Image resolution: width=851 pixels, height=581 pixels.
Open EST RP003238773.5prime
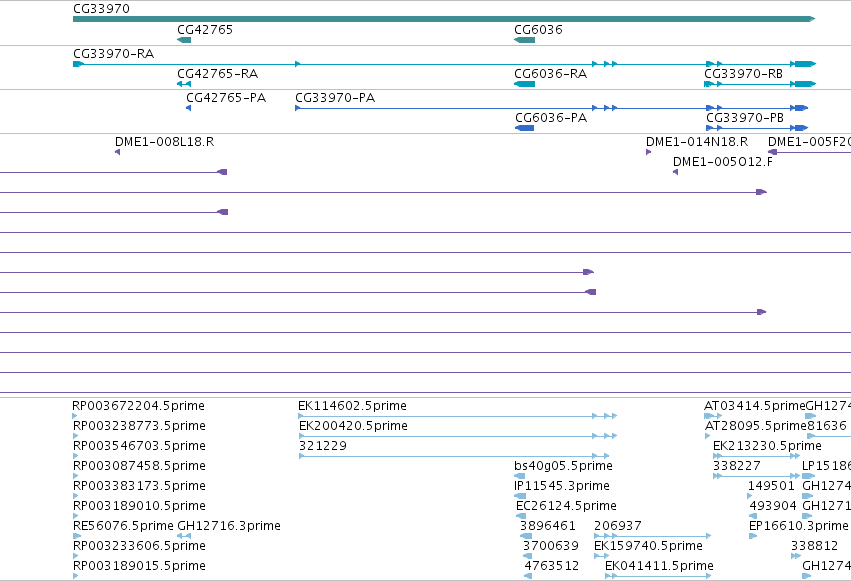click(x=139, y=426)
